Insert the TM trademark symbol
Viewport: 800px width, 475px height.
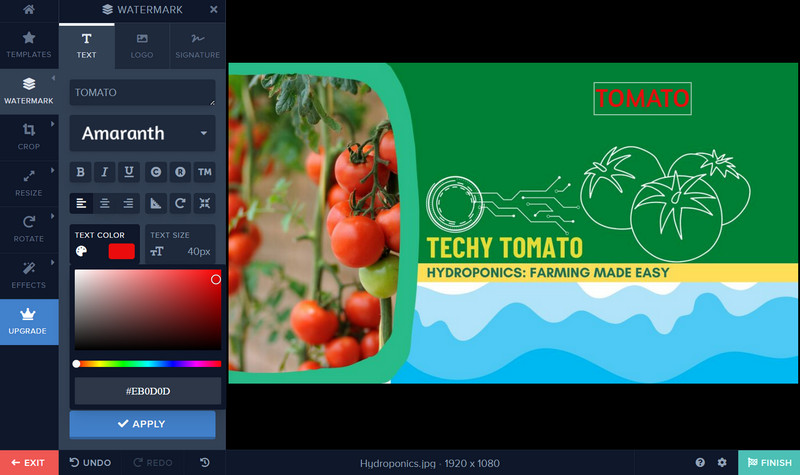click(204, 172)
